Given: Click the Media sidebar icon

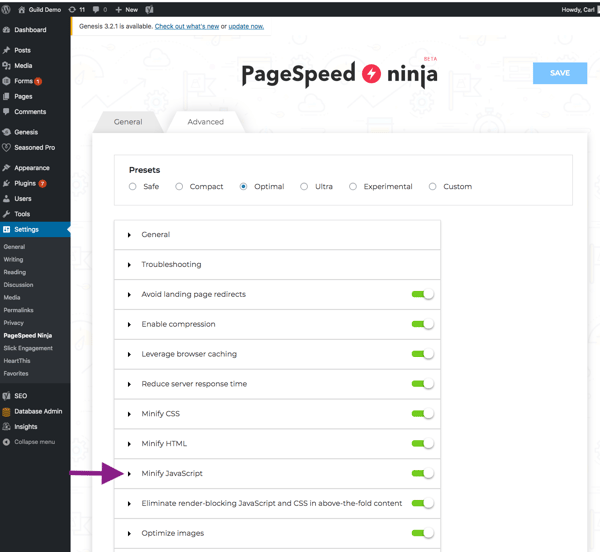Looking at the screenshot, I should (x=6, y=65).
